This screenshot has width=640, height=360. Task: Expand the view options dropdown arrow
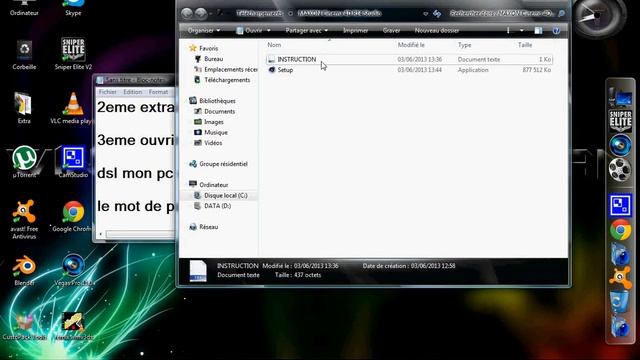click(x=522, y=31)
